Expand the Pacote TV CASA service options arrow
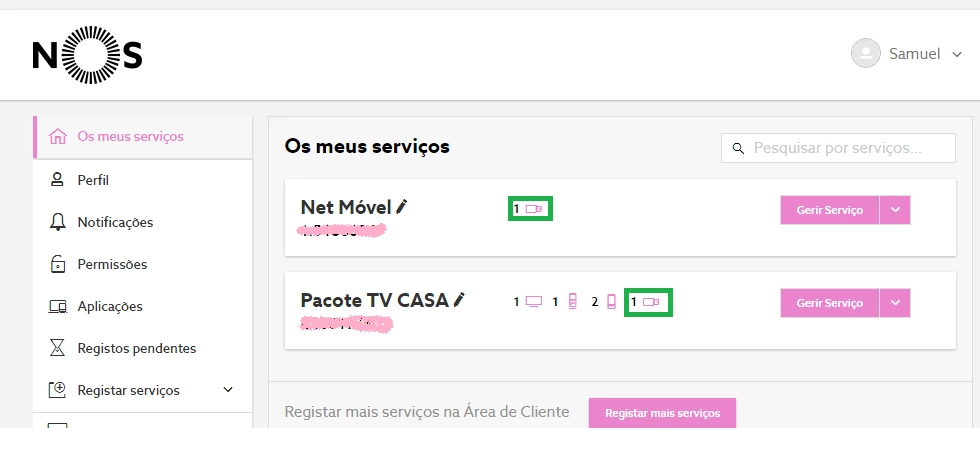The image size is (980, 467). (x=895, y=303)
